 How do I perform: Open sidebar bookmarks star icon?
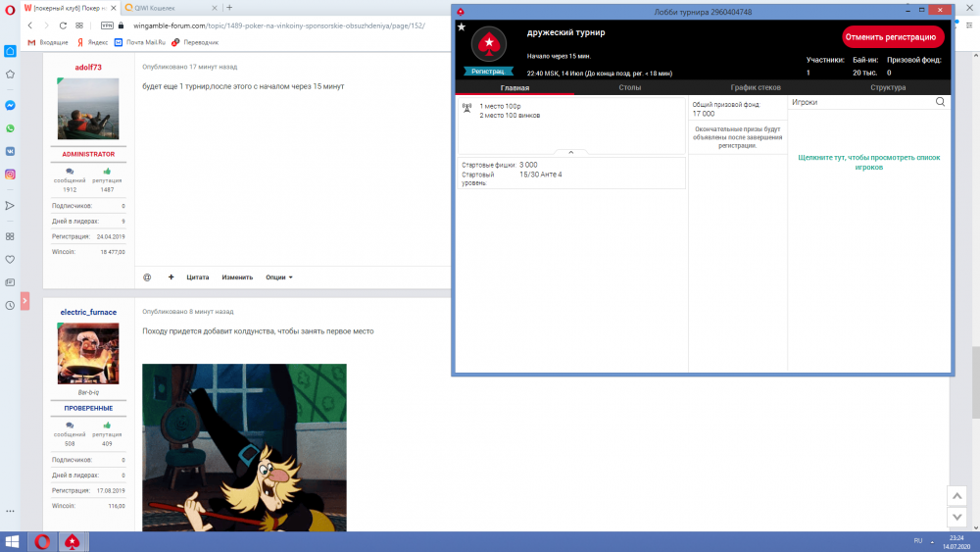point(10,74)
